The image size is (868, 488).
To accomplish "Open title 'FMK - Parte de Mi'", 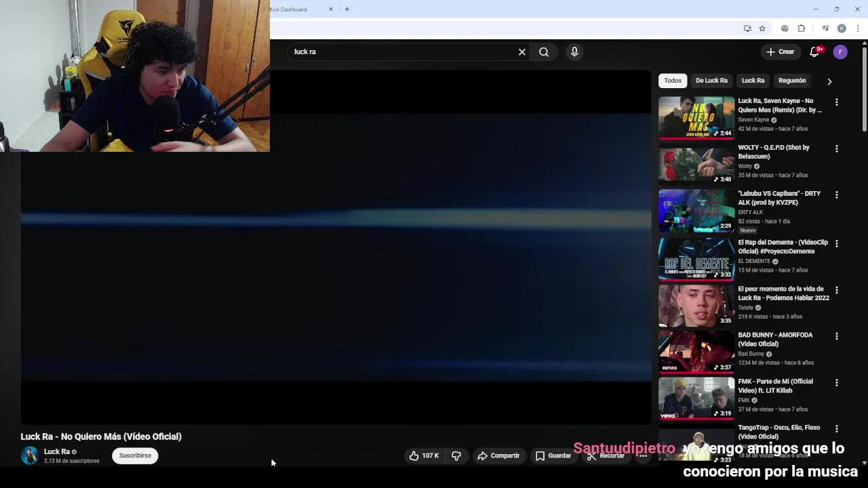I will pos(775,386).
